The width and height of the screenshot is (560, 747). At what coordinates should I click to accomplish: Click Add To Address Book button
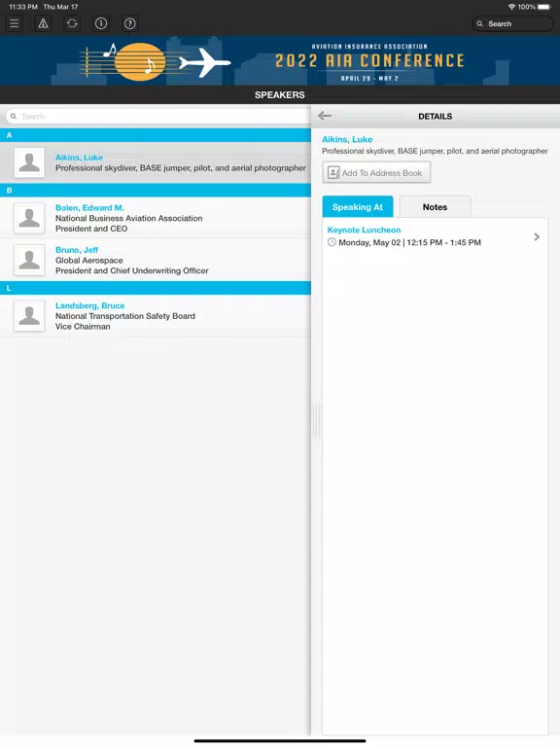[376, 172]
